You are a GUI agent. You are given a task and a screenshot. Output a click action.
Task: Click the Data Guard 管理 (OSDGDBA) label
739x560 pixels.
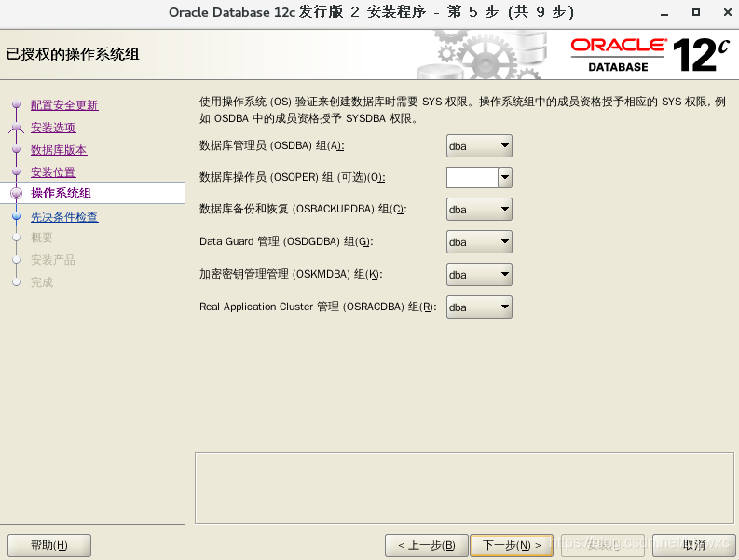(x=286, y=241)
